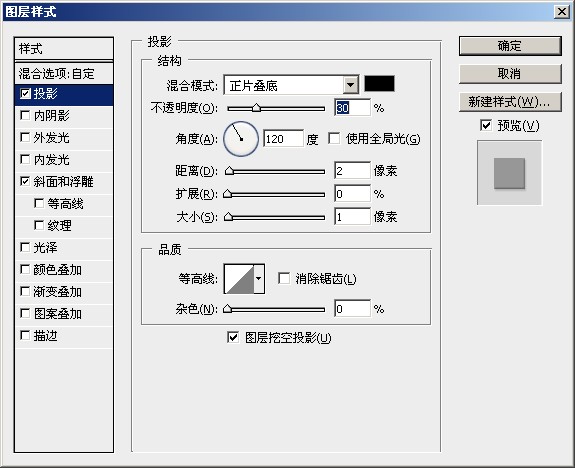Uncheck 图层挖空投影 checkbox
Viewport: 575px width, 468px height.
pyautogui.click(x=233, y=337)
